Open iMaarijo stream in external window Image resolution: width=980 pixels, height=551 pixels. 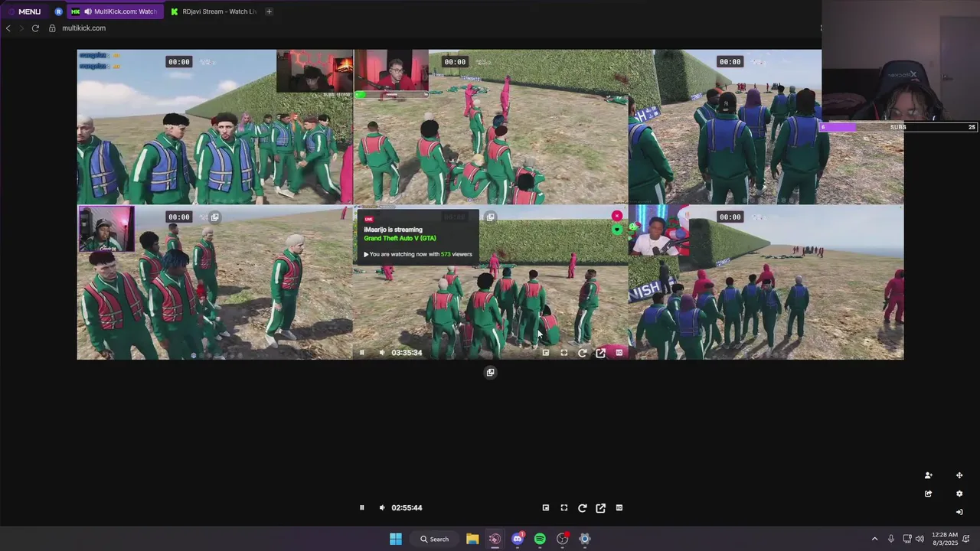pos(601,353)
